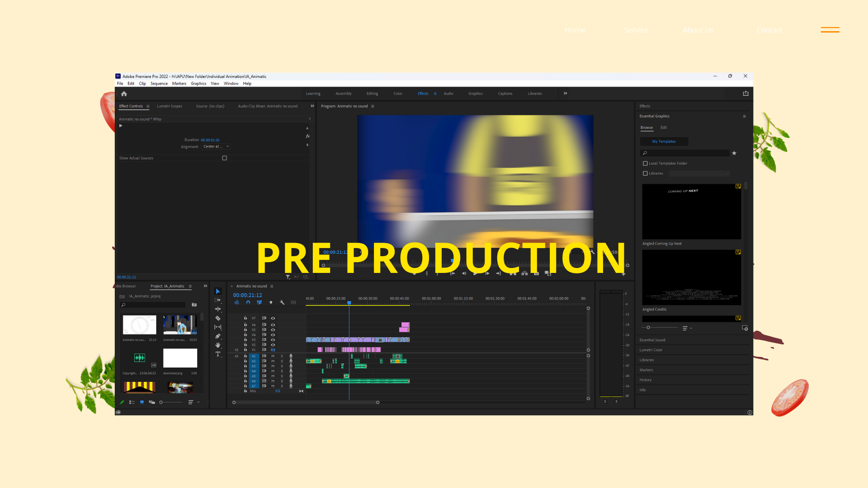The height and width of the screenshot is (488, 868).
Task: Expand workspace overflow double-arrow
Action: coord(565,94)
